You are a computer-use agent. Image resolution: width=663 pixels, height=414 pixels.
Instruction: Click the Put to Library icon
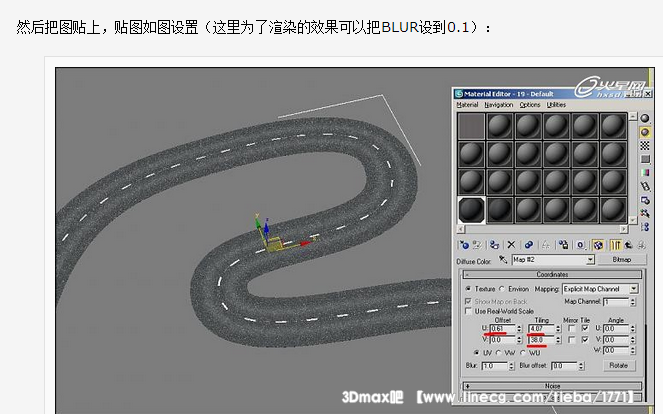(563, 245)
